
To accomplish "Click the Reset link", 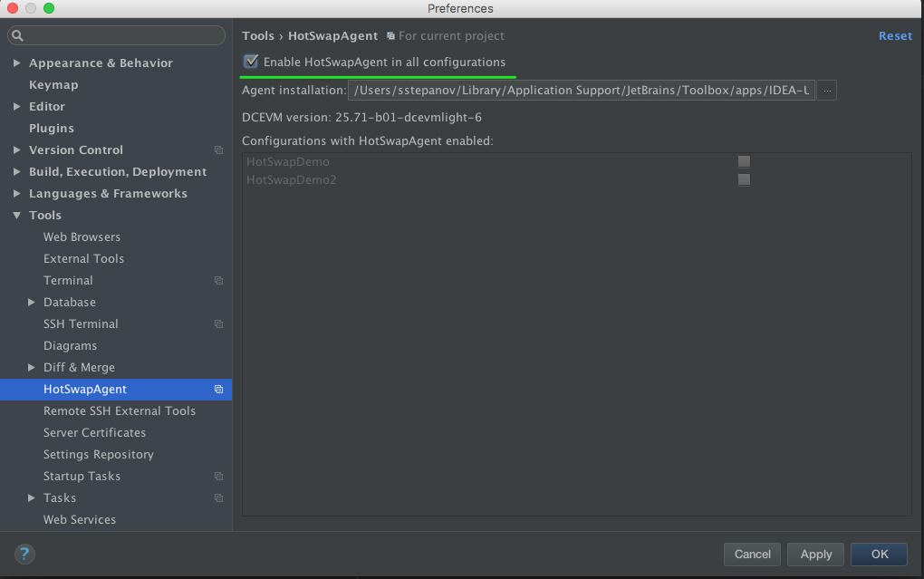I will (x=895, y=36).
